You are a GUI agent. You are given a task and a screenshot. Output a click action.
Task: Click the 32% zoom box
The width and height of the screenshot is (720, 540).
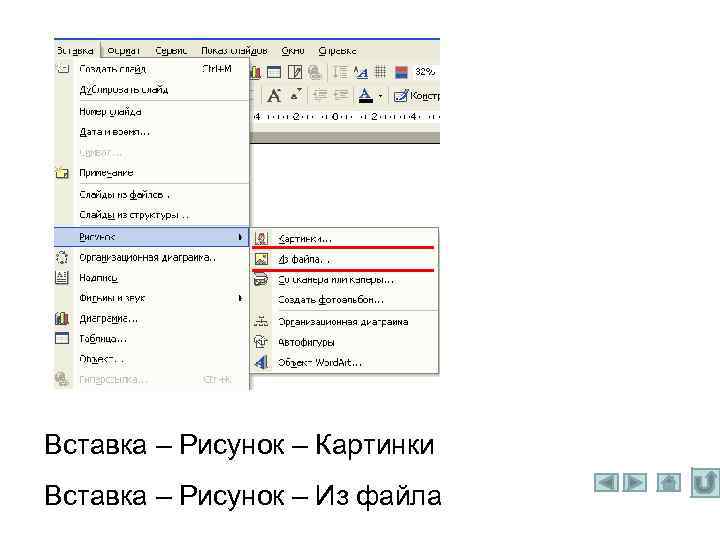[x=425, y=72]
